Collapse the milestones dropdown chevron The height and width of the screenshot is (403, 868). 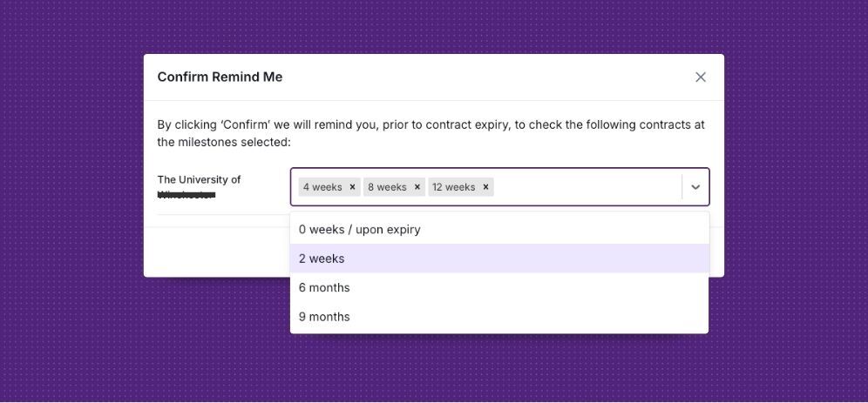point(695,187)
